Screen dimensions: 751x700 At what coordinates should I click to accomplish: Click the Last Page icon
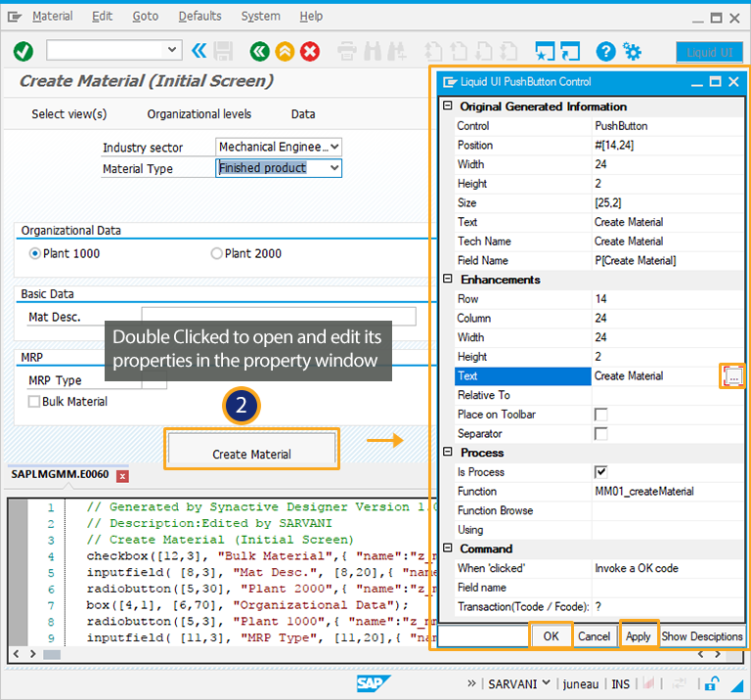(x=508, y=51)
